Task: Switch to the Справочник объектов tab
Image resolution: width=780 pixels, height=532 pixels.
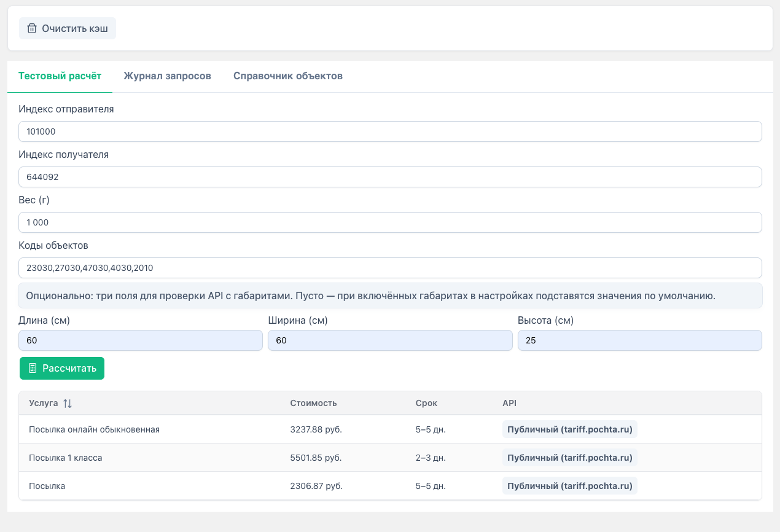Action: coord(287,76)
